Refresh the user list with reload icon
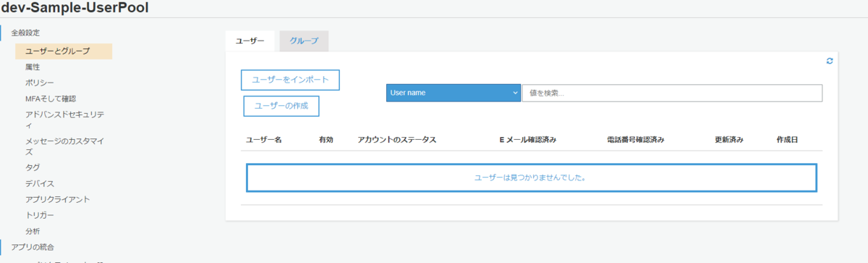 click(x=830, y=61)
